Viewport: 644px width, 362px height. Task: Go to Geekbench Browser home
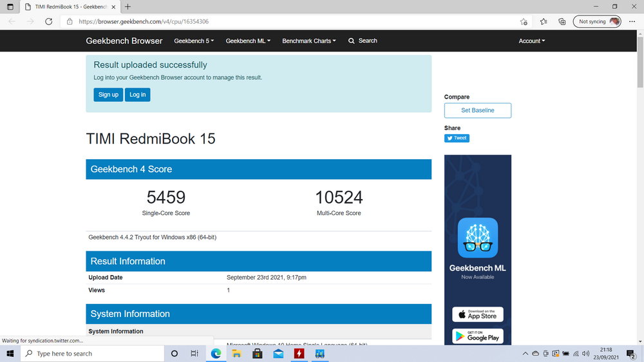click(124, 41)
